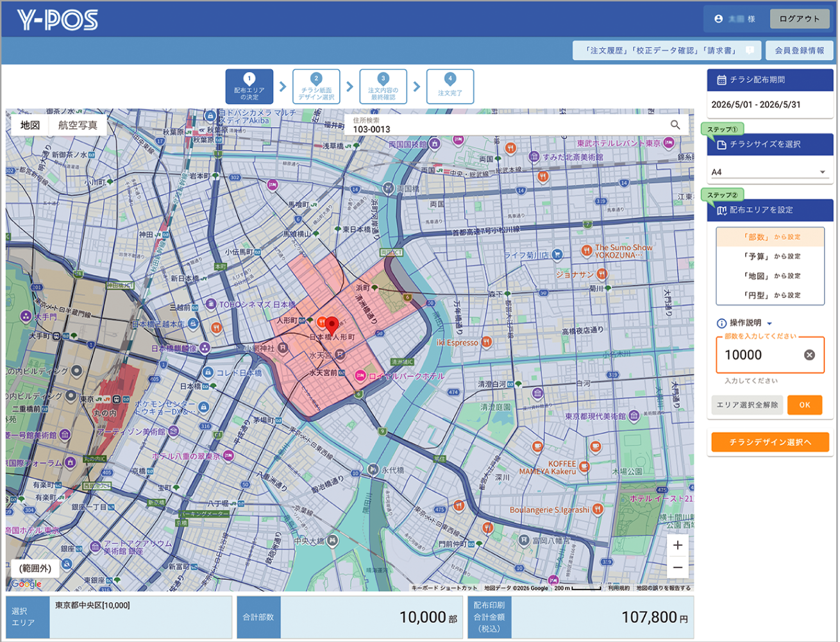Click the calendar icon in チラシ配布期間 header
This screenshot has height=642, width=840.
[721, 80]
